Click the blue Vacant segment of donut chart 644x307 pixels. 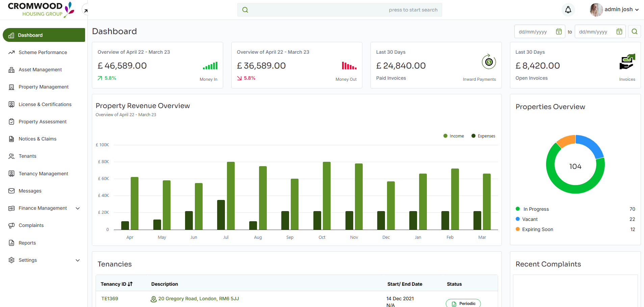pyautogui.click(x=592, y=144)
